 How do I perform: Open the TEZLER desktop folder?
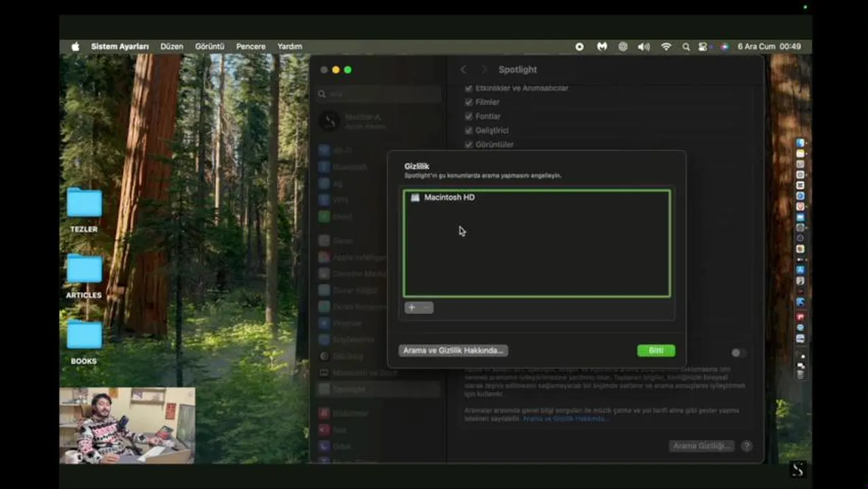[84, 211]
